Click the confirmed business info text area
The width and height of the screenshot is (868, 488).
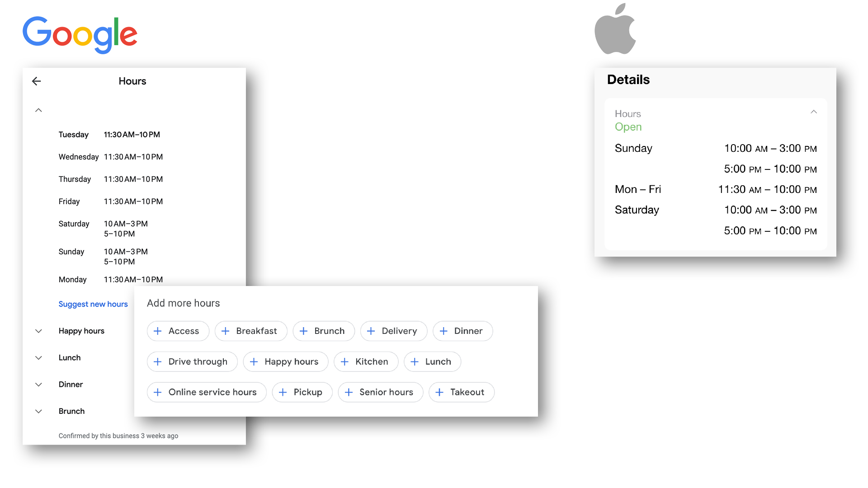(118, 436)
